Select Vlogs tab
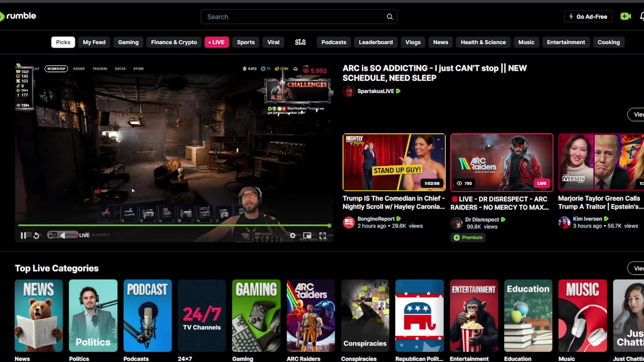 [413, 42]
